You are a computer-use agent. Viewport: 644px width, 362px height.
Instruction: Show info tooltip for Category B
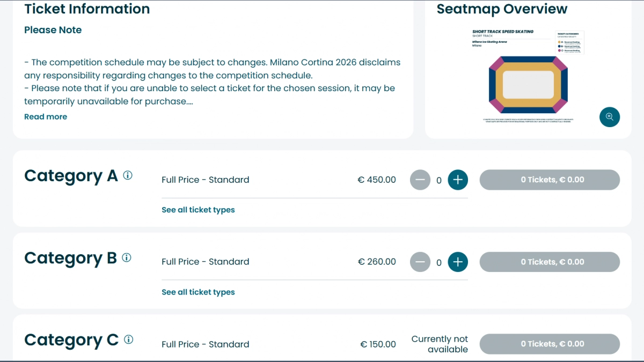[127, 257]
